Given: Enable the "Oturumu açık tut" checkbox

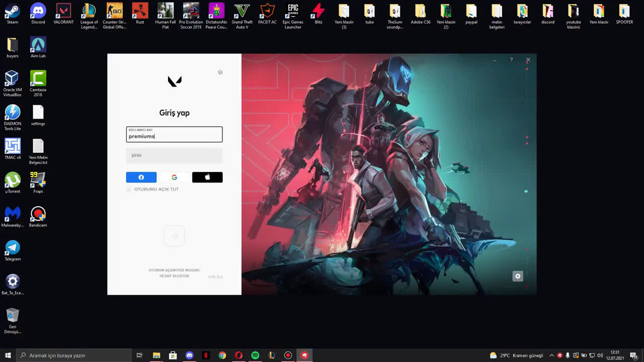Looking at the screenshot, I should [129, 190].
